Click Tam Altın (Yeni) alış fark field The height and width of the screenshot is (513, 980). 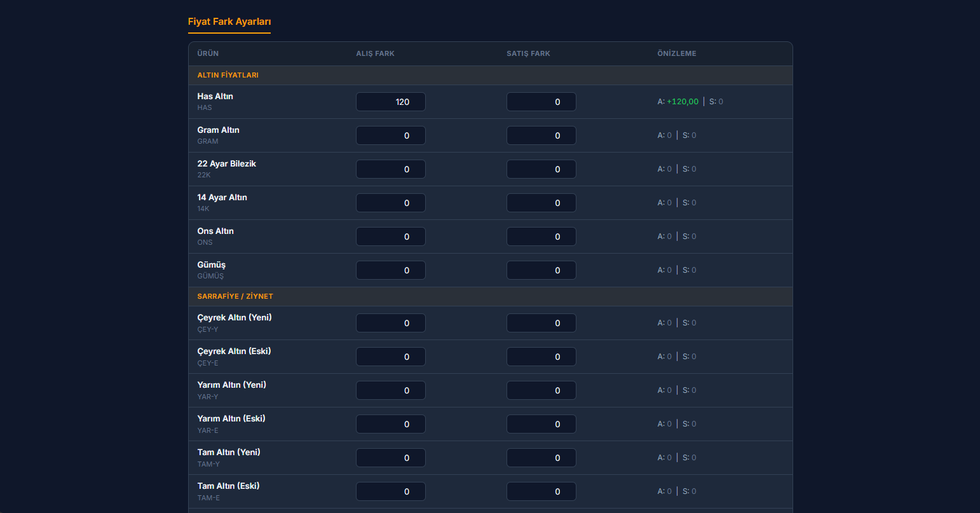390,458
